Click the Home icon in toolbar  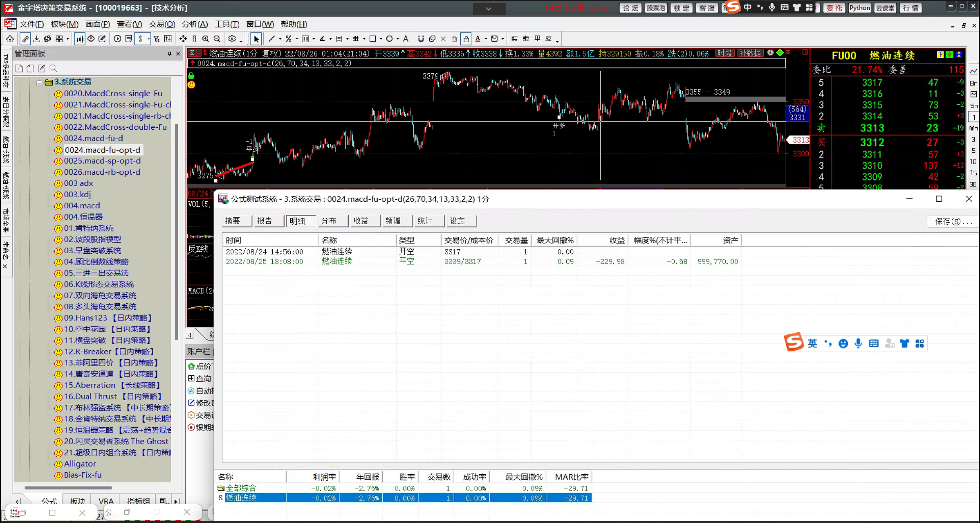coord(10,38)
